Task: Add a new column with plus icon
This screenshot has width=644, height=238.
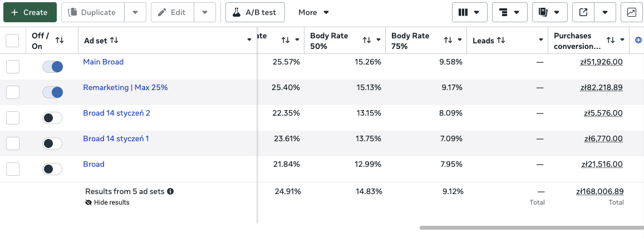Action: [x=638, y=40]
